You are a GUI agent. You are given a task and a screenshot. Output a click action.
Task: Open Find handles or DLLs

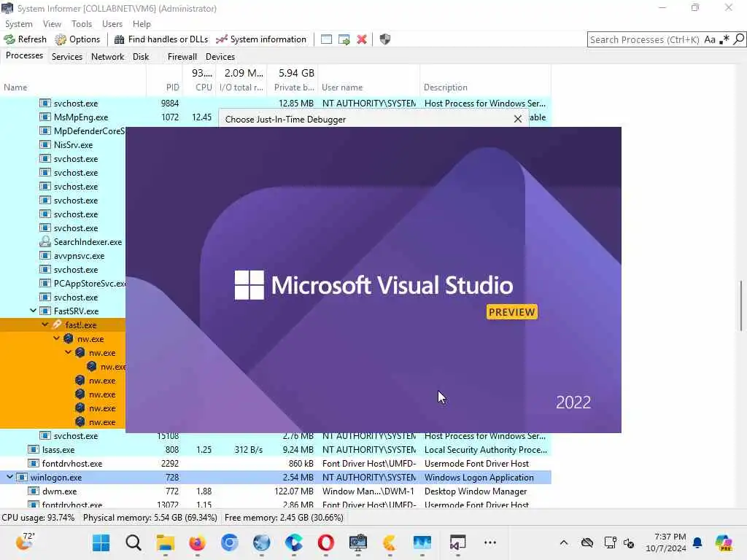161,39
